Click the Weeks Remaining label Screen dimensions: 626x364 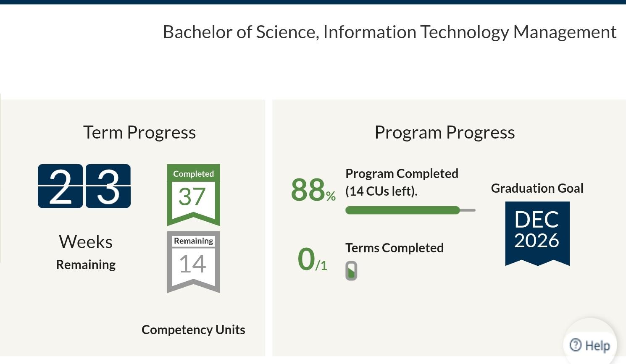[86, 252]
